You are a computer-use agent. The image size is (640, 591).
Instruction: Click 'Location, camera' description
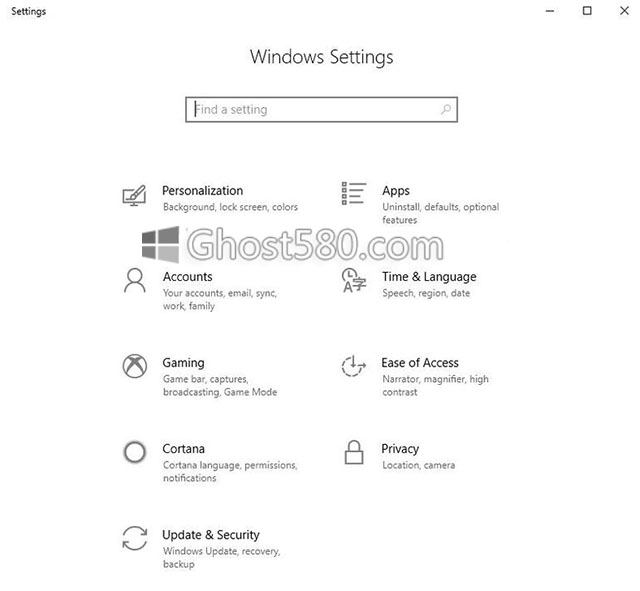coord(419,465)
